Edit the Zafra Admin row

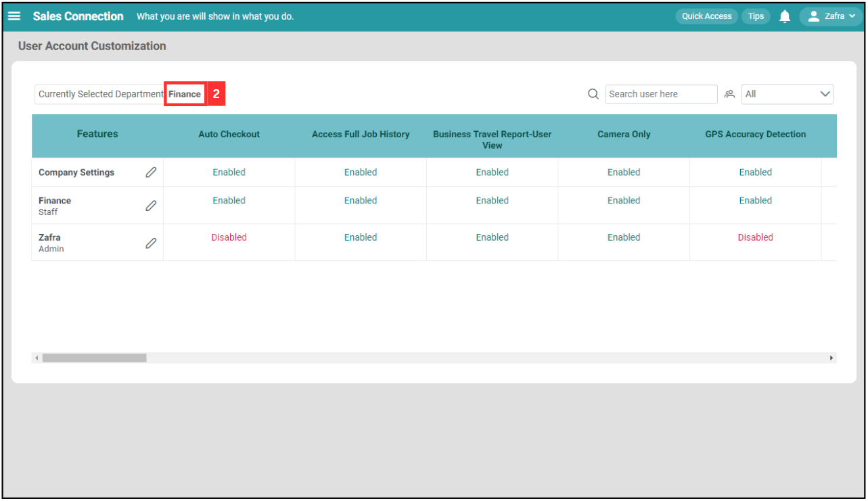point(151,243)
